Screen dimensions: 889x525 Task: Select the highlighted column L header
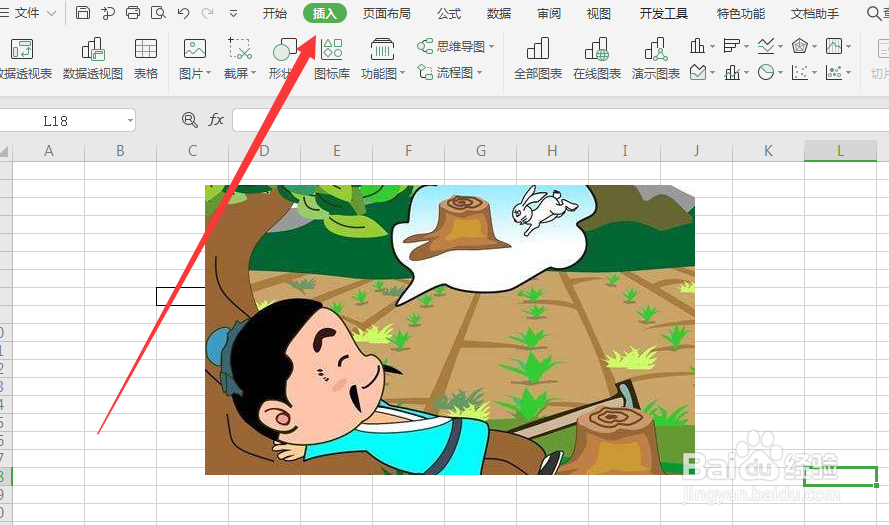point(840,151)
